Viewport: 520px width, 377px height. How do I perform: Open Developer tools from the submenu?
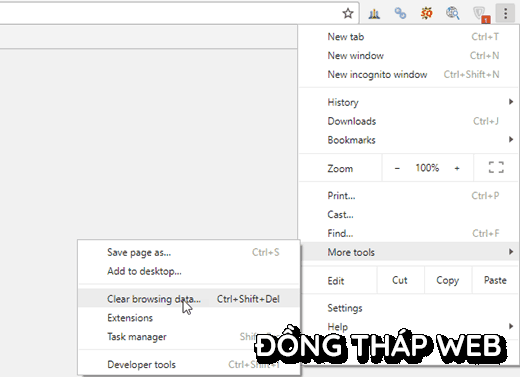[189, 364]
